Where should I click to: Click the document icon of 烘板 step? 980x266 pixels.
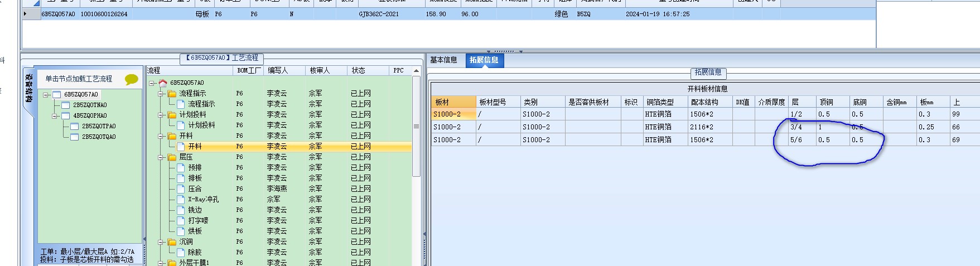tap(181, 231)
